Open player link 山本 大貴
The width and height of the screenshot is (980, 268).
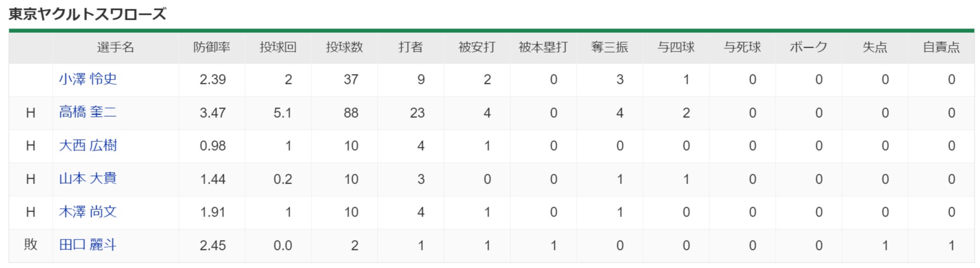(x=88, y=179)
